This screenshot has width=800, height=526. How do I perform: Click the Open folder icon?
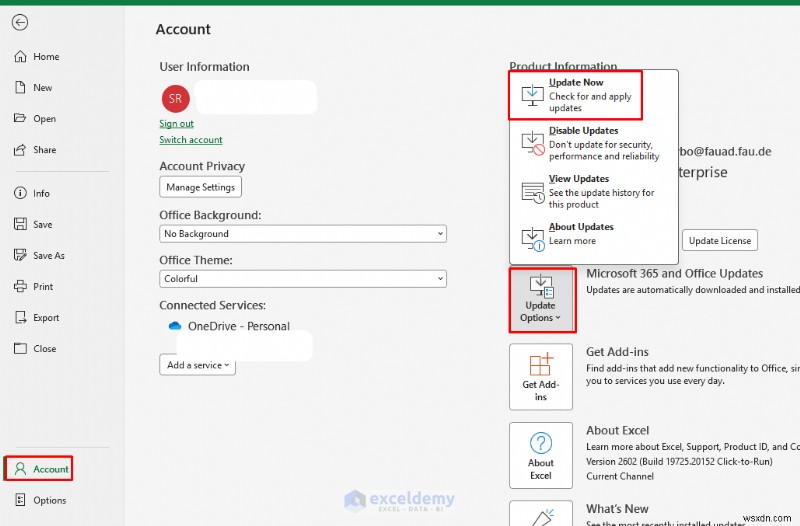pyautogui.click(x=20, y=118)
